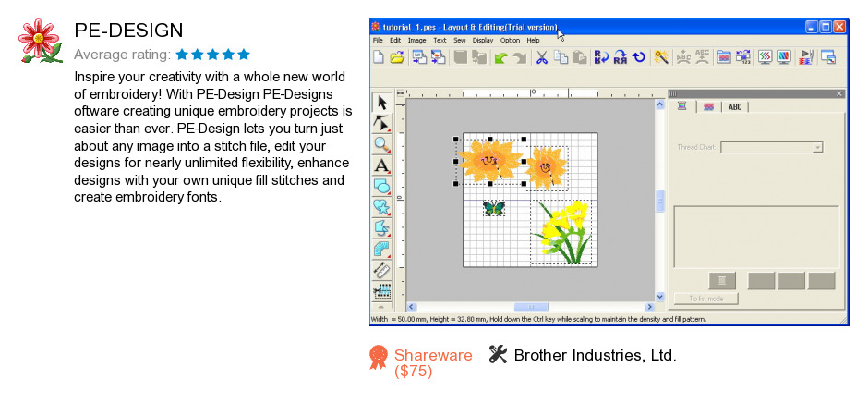Click the Copy pages toolbar icon
This screenshot has width=868, height=404.
tap(561, 57)
